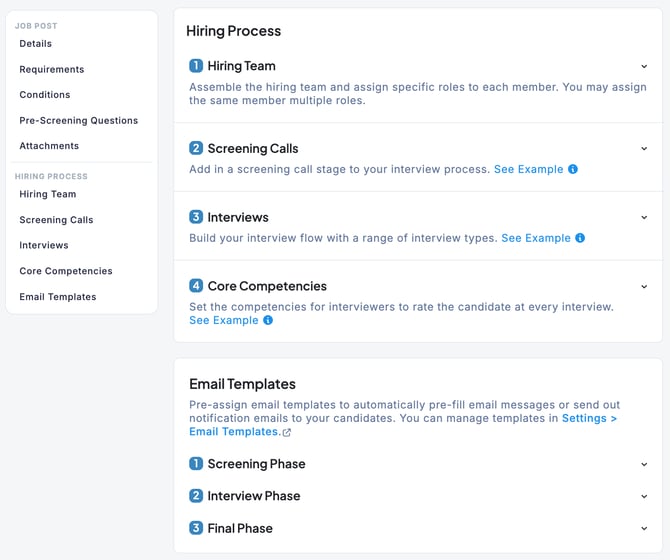Click external link icon after Email Templates
This screenshot has width=670, height=560.
point(287,433)
